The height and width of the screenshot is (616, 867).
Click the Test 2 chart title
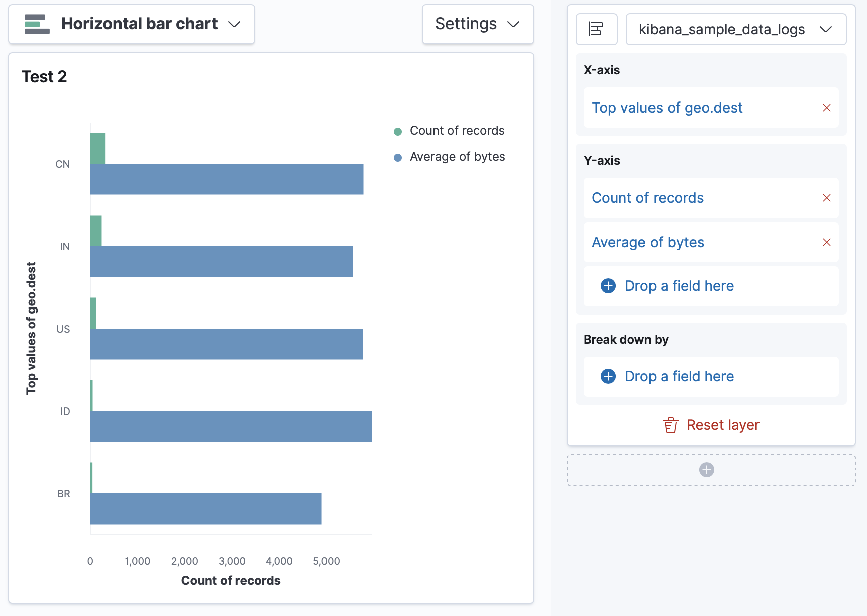tap(44, 77)
